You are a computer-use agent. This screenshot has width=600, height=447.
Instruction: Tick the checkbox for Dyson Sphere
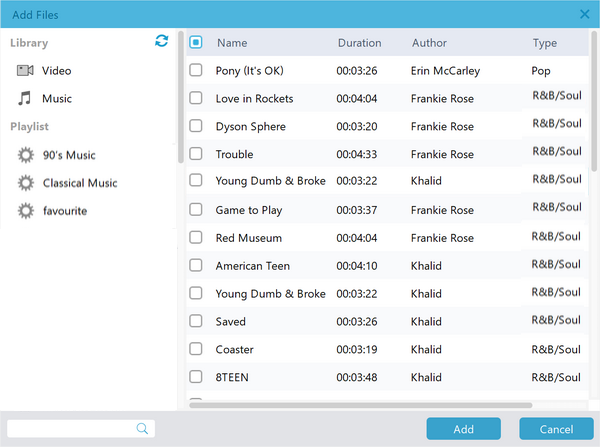[x=196, y=127]
